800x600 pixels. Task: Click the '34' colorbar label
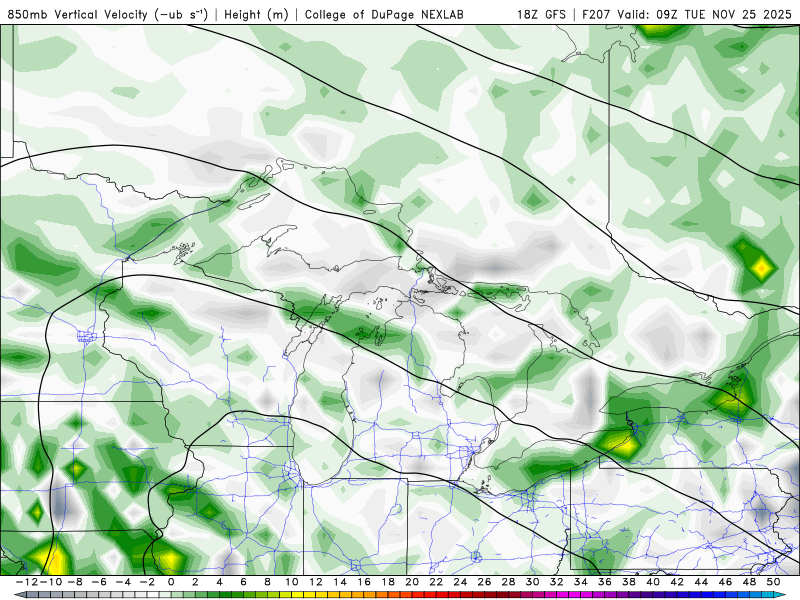(x=581, y=582)
